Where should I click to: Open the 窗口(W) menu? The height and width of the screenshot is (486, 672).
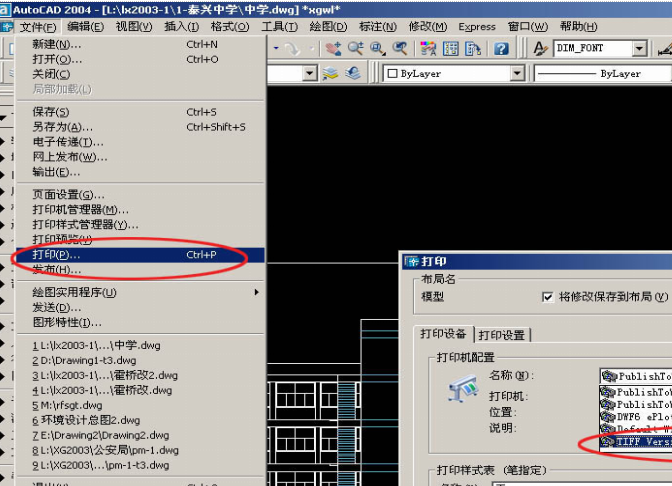pos(528,27)
